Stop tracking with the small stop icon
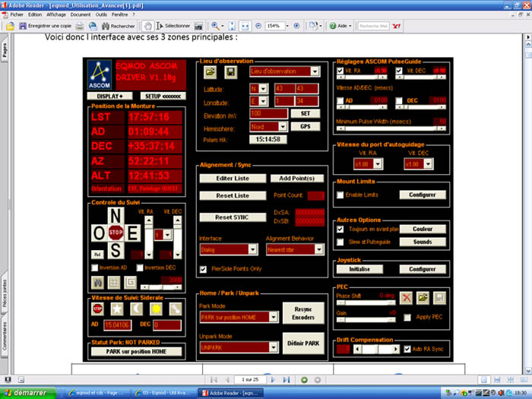This screenshot has width=532, height=399. [98, 309]
